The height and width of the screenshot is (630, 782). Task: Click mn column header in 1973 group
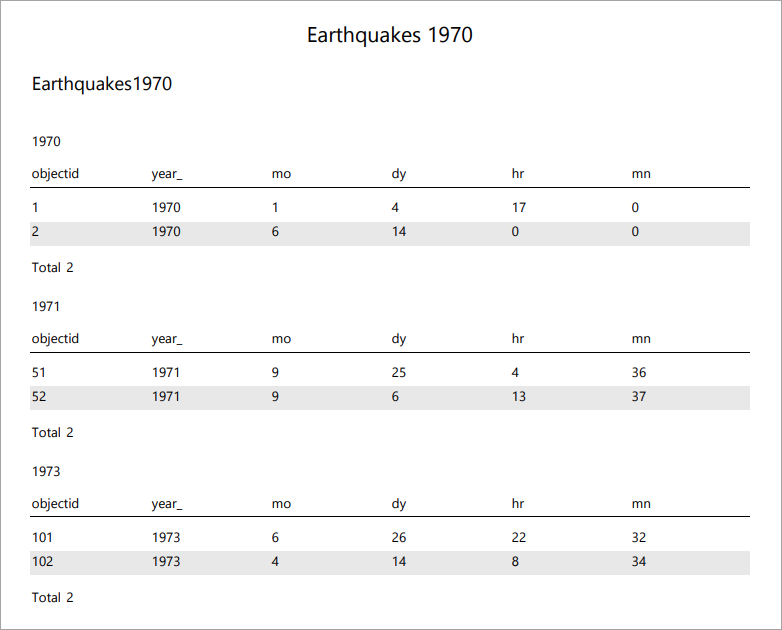click(x=641, y=504)
